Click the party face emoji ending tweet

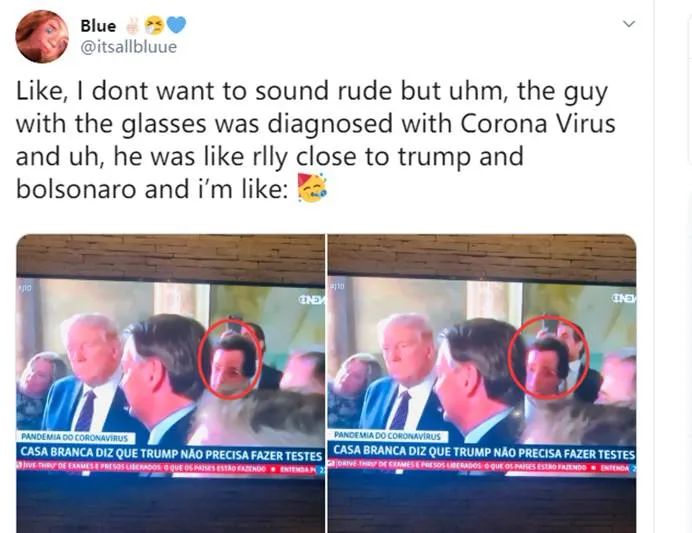312,188
